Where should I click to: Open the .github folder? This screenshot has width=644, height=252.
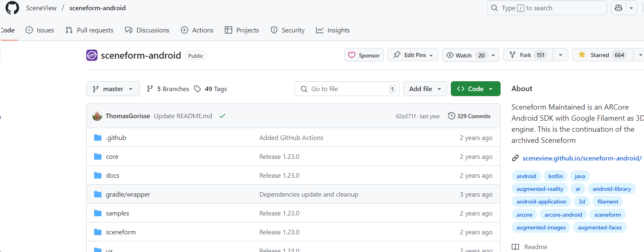pos(116,138)
